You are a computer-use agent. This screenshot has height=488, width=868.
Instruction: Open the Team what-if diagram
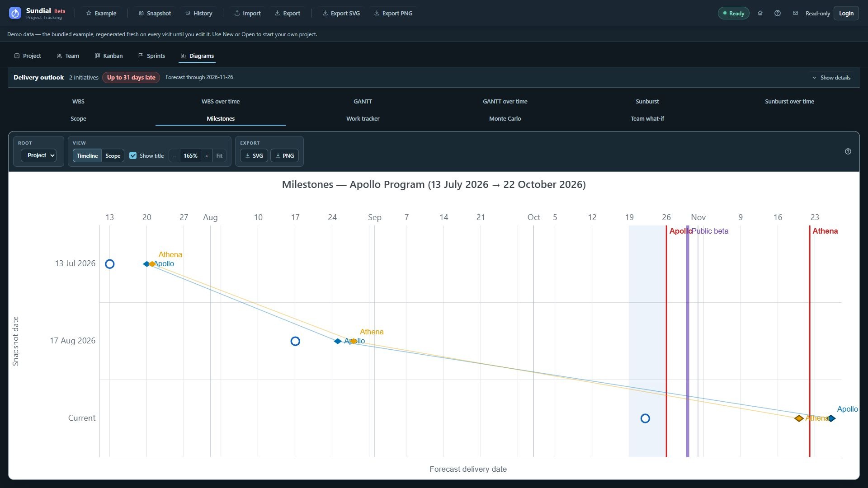point(647,119)
